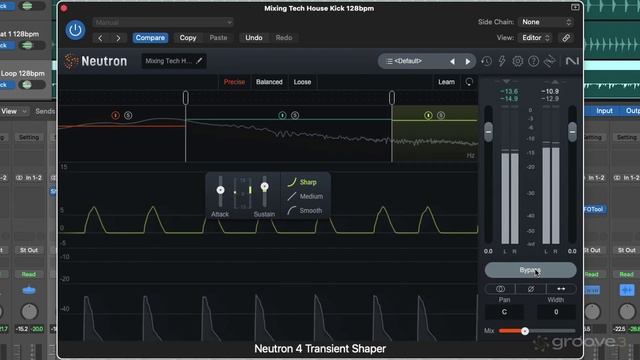Image resolution: width=640 pixels, height=360 pixels.
Task: Click the signal routing icon beside help
Action: pyautogui.click(x=550, y=61)
